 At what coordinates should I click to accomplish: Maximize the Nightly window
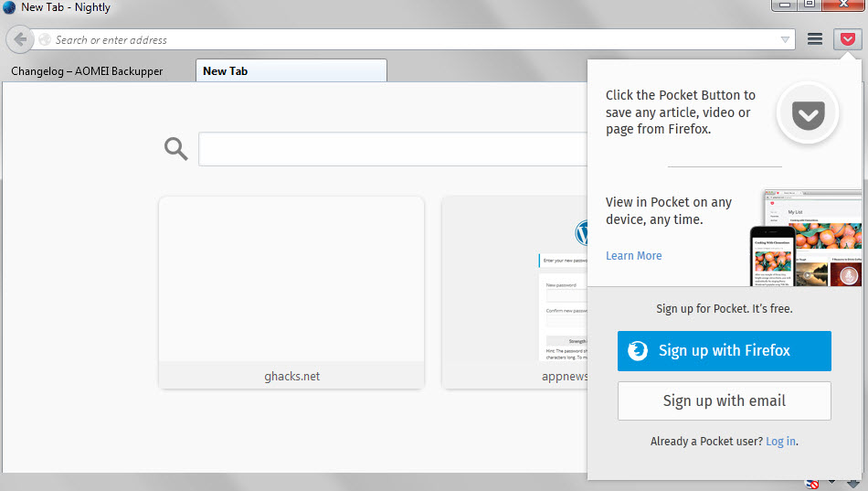809,5
